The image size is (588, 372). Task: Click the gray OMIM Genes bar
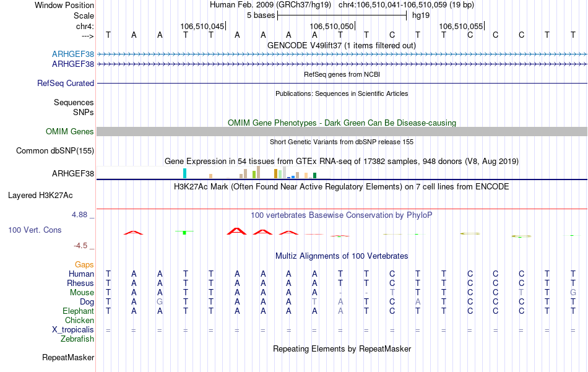tap(342, 132)
